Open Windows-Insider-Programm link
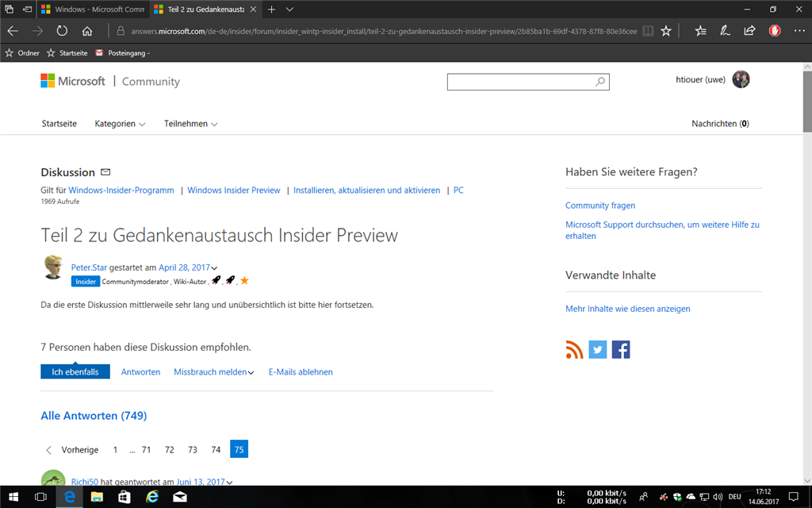812x508 pixels. pos(121,190)
